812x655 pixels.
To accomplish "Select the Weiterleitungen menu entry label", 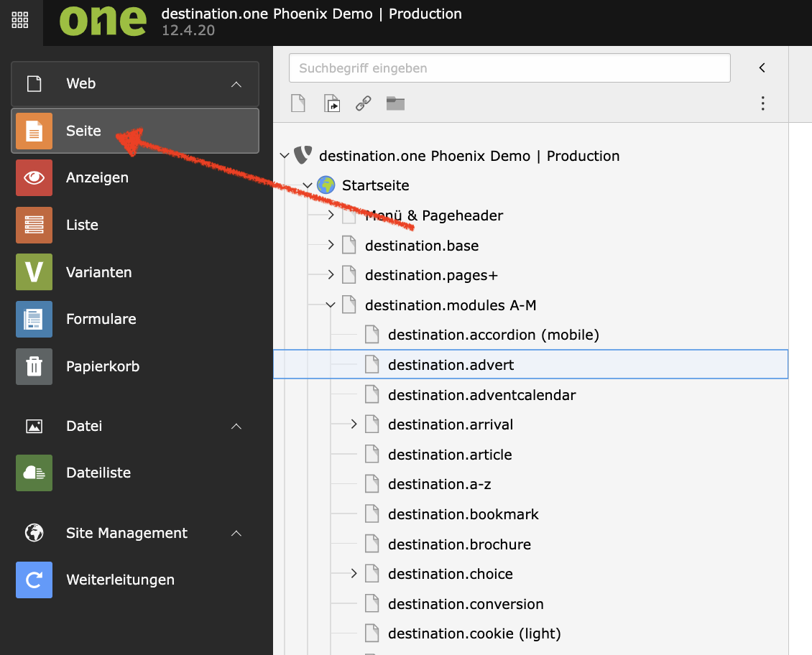I will (120, 580).
